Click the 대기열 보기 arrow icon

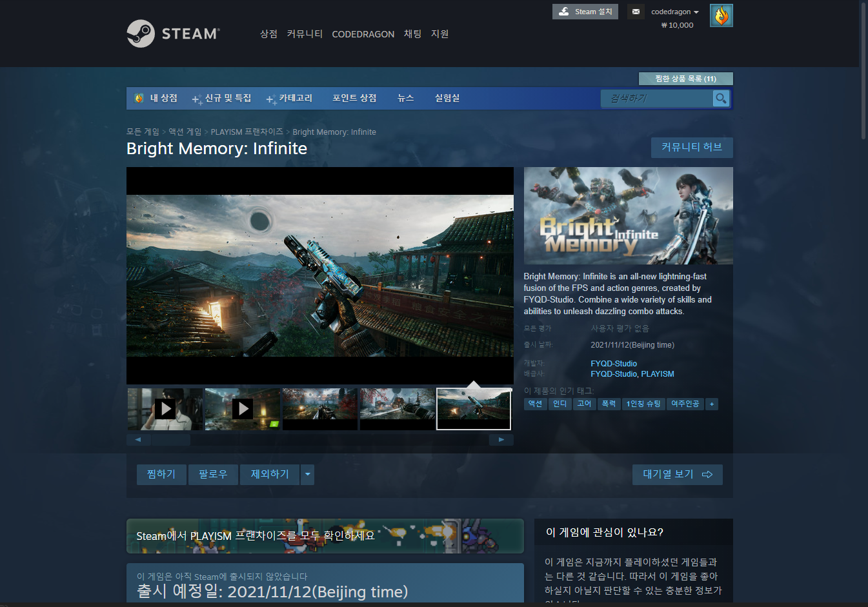point(707,475)
